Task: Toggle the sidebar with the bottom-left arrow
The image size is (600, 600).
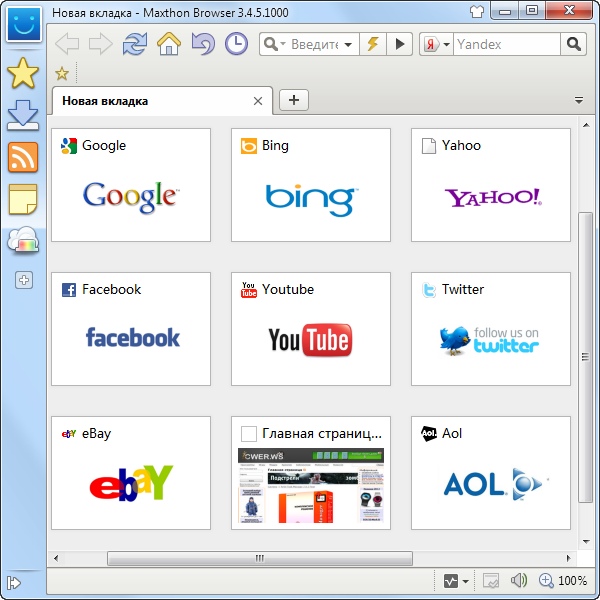Action: coord(14,582)
